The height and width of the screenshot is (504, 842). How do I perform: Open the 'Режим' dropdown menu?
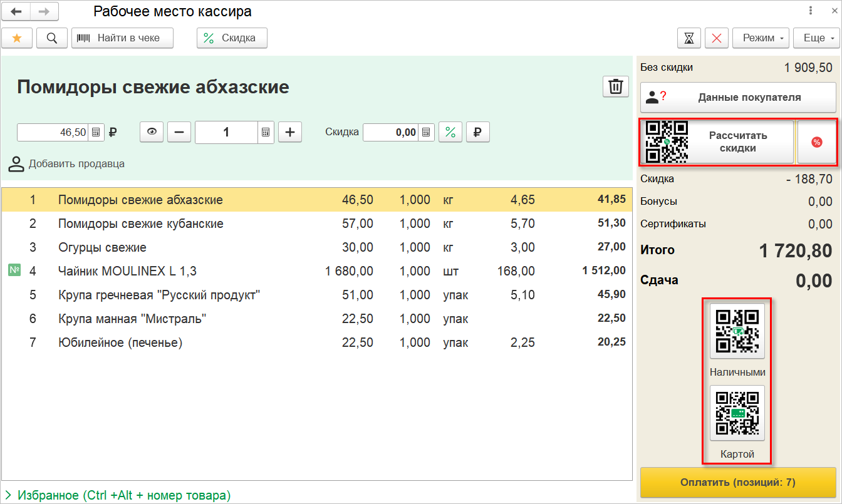pos(761,38)
